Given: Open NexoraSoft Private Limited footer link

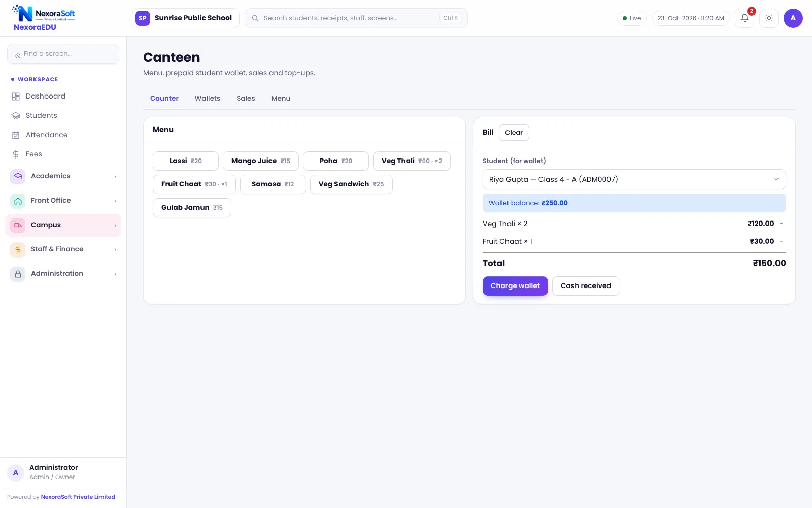Looking at the screenshot, I should click(x=78, y=497).
